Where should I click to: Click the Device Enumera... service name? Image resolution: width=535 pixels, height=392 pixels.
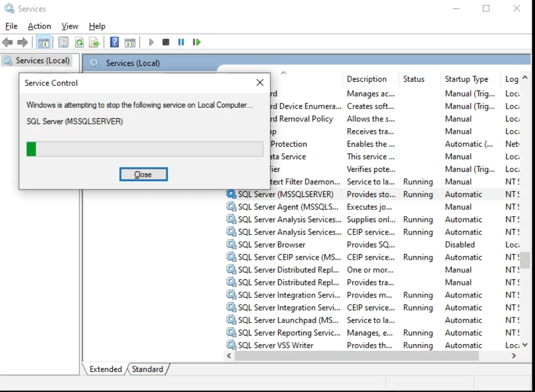(x=306, y=106)
